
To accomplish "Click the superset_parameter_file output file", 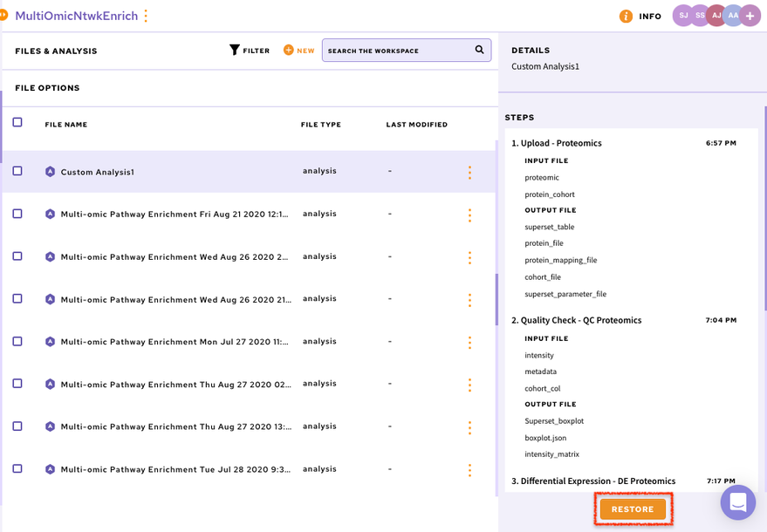I will (565, 294).
